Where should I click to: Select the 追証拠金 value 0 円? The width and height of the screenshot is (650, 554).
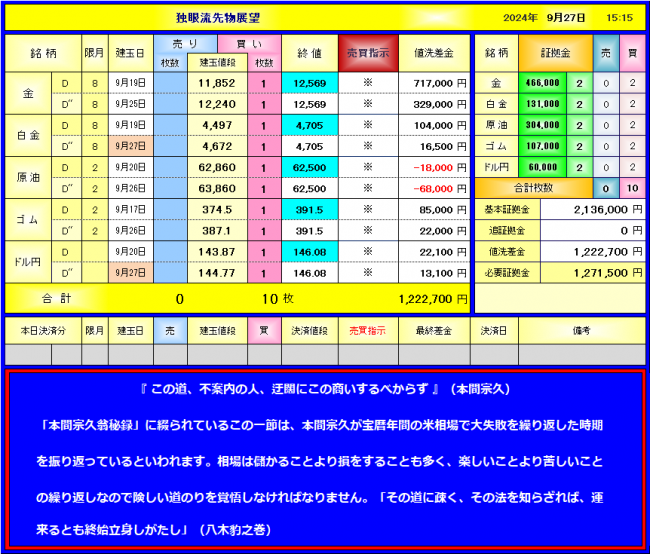pyautogui.click(x=593, y=231)
